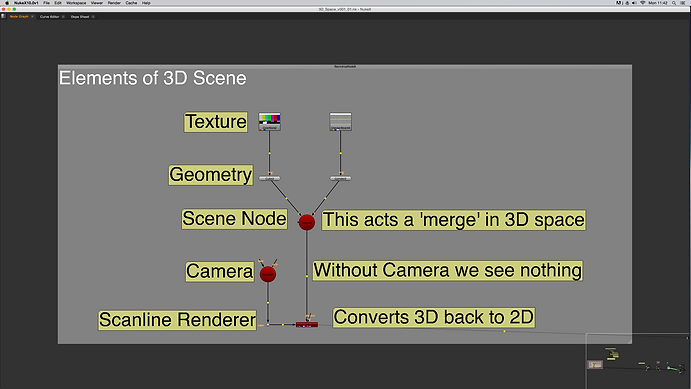Select 'Without Camera we see nothing' note

[448, 270]
